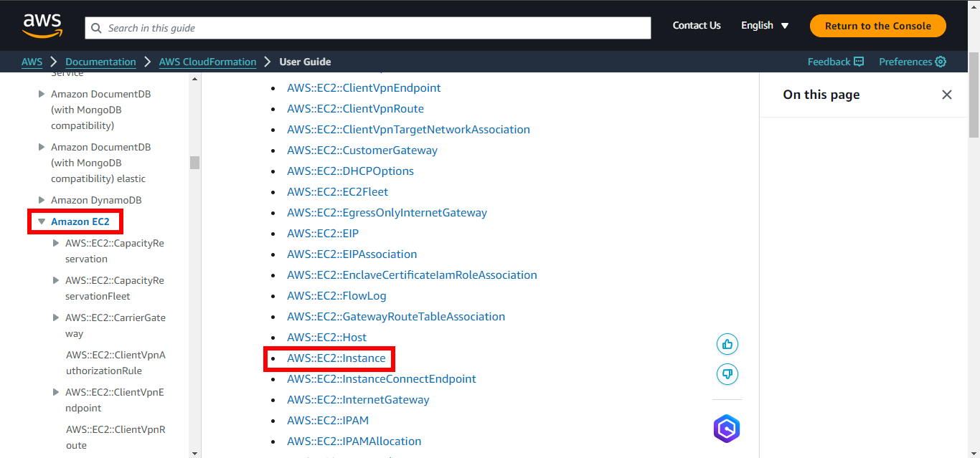
Task: Go to Documentation breadcrumb
Action: click(x=100, y=62)
